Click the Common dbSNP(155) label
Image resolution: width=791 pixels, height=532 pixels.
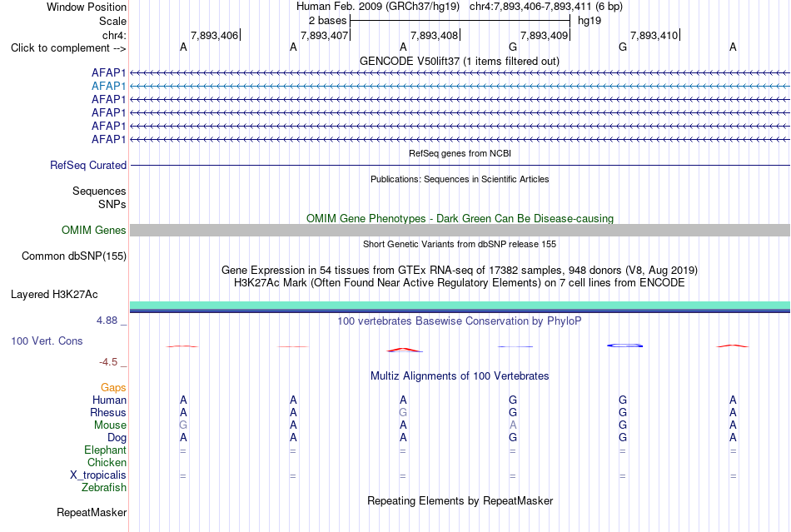[x=73, y=256]
